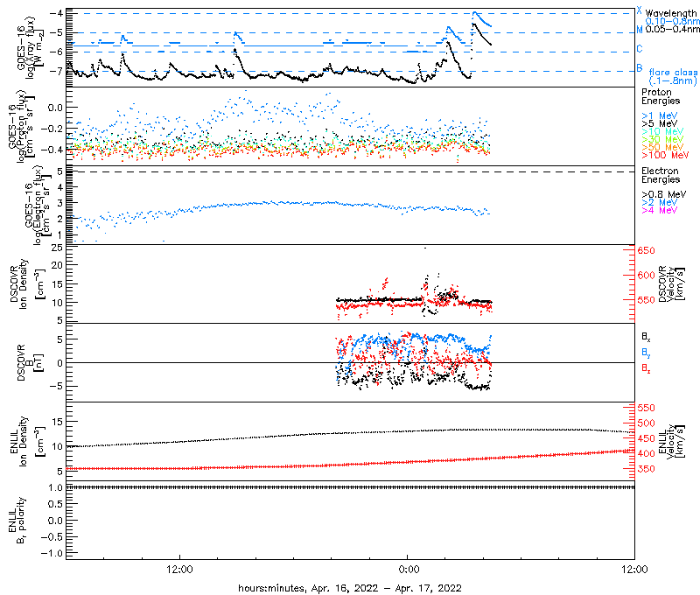Click the '600' DSCOVR velocity tick value
Image resolution: width=700 pixels, height=595 pixels.
point(646,276)
